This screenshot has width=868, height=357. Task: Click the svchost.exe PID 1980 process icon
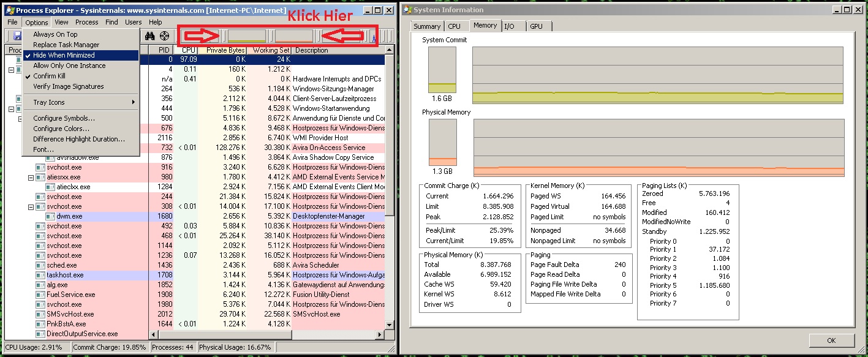[x=40, y=304]
